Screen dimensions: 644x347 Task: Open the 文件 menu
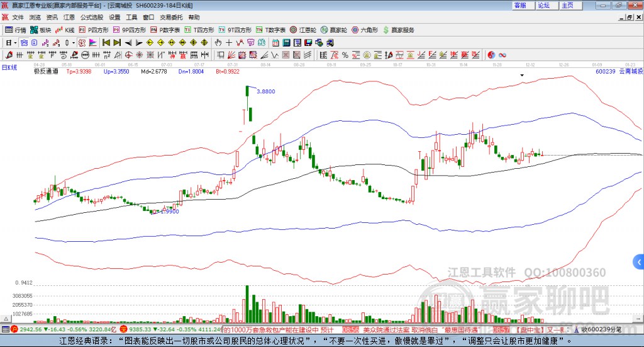click(18, 17)
